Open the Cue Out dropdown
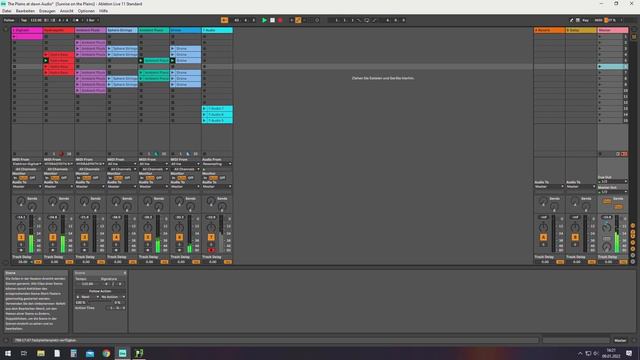 tap(613, 182)
